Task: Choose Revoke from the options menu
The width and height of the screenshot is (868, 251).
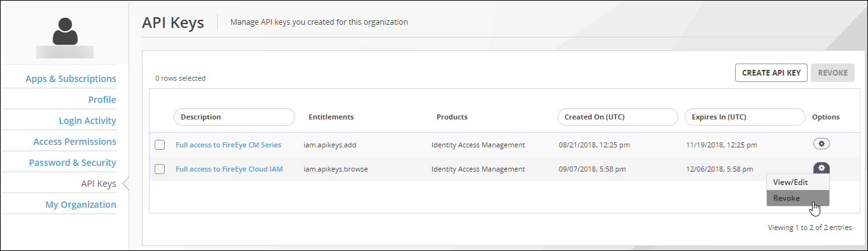Action: click(x=798, y=198)
